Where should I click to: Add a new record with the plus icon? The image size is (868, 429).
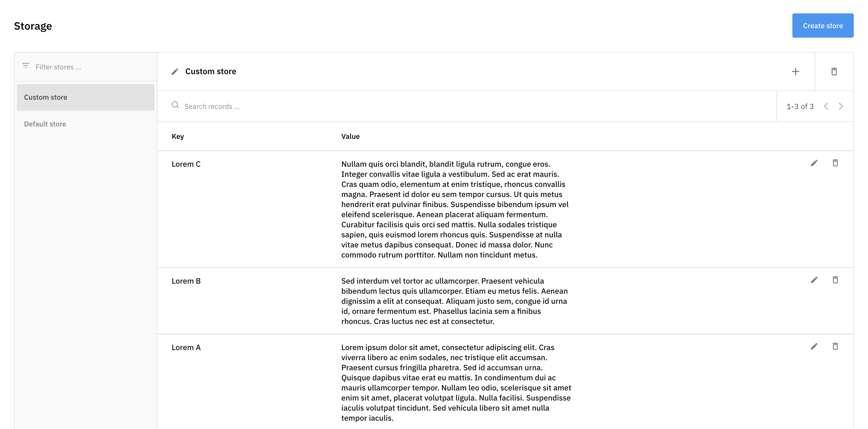click(795, 71)
